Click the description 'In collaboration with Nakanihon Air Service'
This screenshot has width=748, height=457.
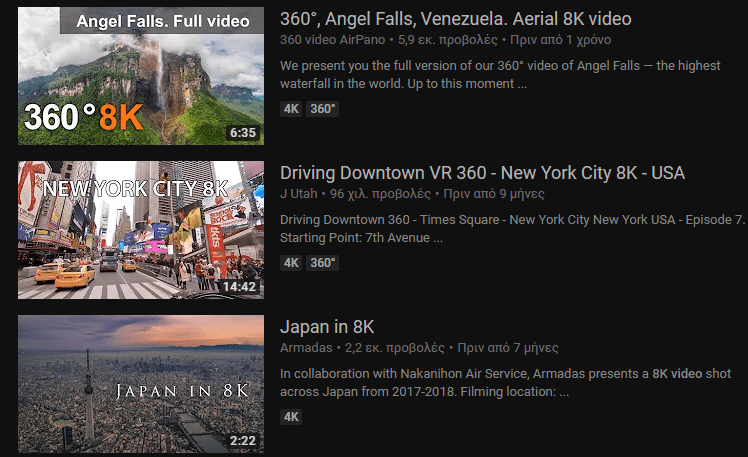click(x=505, y=383)
